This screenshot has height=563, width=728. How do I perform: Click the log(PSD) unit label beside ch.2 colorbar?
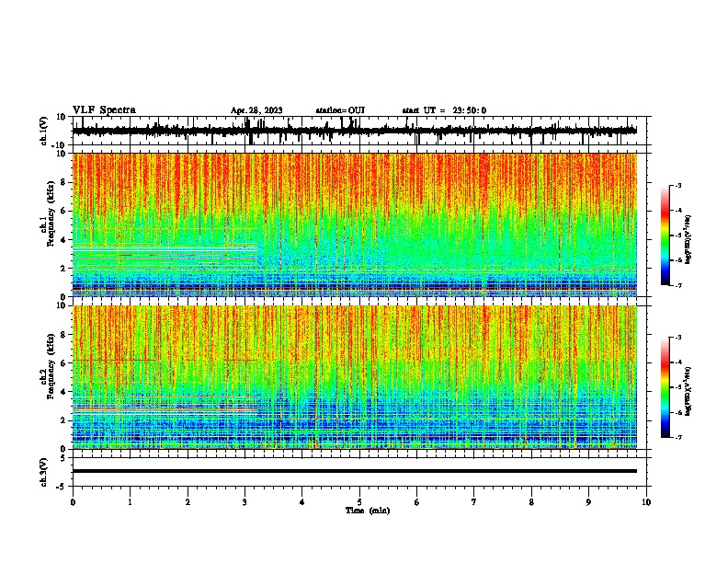(688, 392)
